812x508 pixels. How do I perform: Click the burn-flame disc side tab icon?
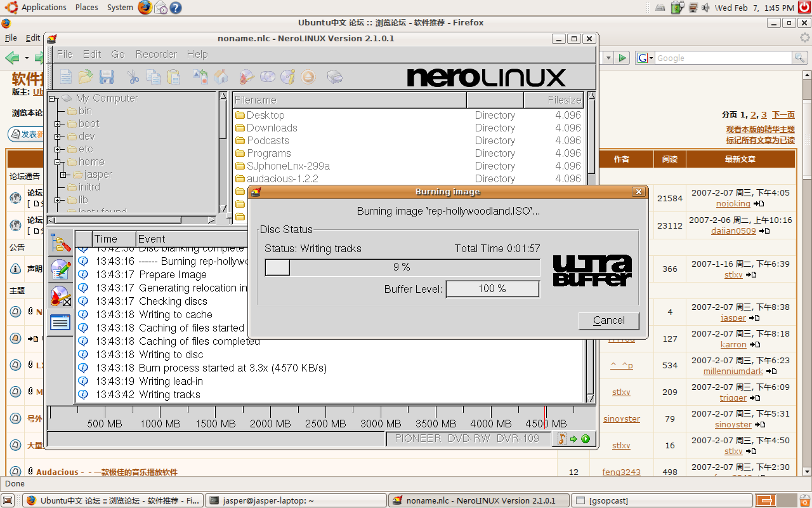pyautogui.click(x=60, y=297)
